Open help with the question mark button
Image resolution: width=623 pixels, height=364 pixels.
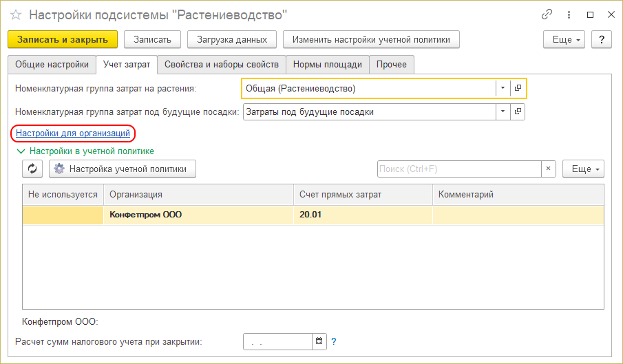point(602,40)
